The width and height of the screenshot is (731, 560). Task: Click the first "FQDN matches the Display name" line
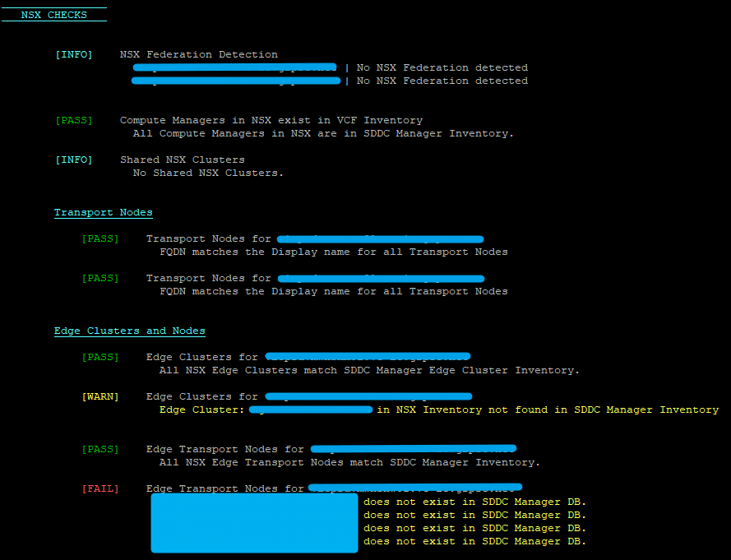333,252
